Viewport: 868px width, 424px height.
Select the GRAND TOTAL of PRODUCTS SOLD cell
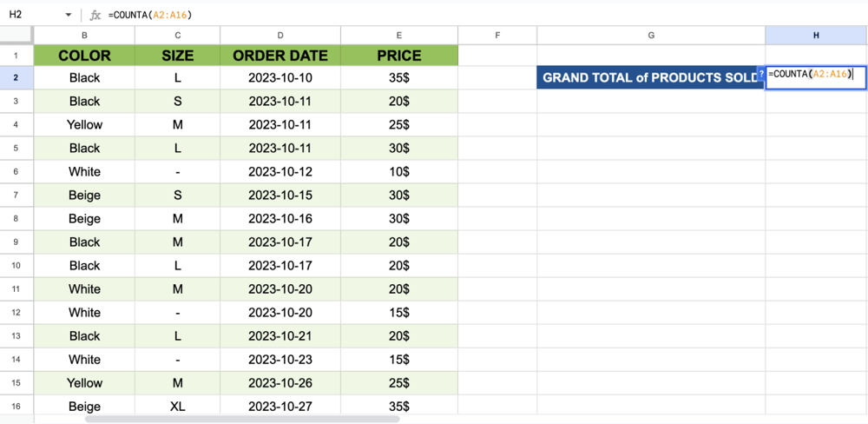click(x=651, y=77)
